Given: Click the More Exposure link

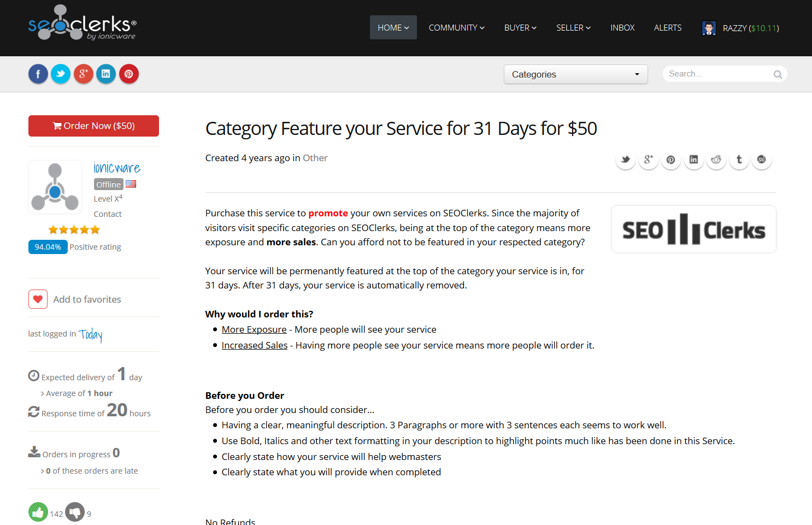Looking at the screenshot, I should tap(254, 329).
